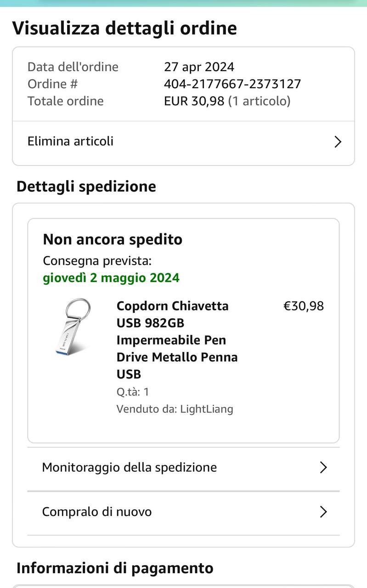Open the Copdorn Chiavetta USB product title
Screen dimensions: 367x588
177,339
